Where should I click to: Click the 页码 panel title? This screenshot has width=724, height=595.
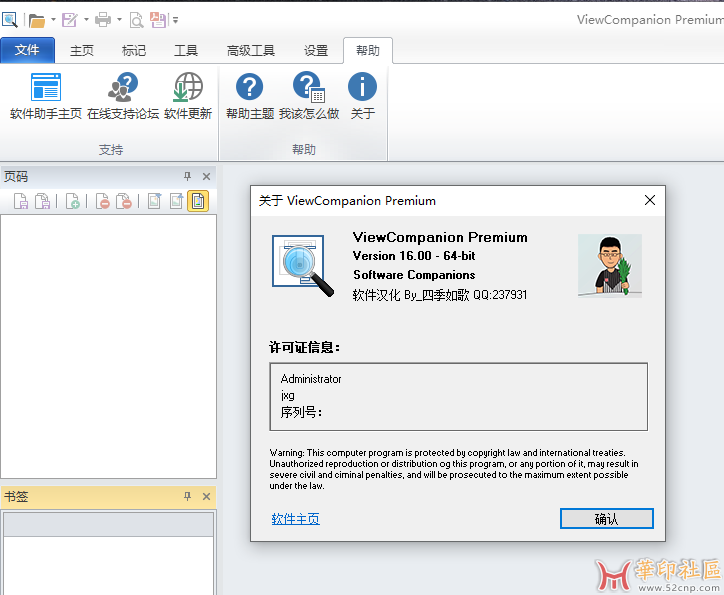(x=16, y=176)
